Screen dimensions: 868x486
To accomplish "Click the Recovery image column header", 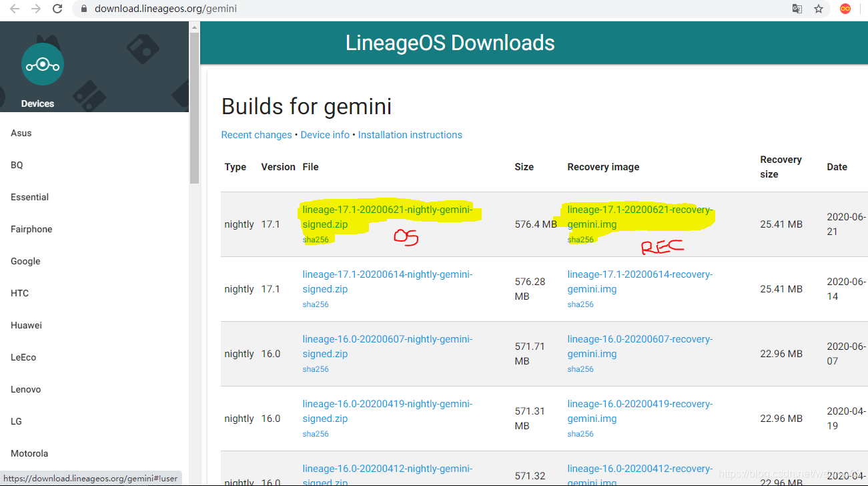I will click(603, 167).
